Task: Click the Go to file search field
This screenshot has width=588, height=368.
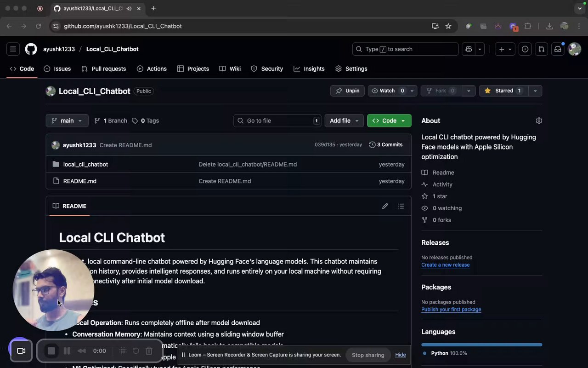Action: [277, 121]
